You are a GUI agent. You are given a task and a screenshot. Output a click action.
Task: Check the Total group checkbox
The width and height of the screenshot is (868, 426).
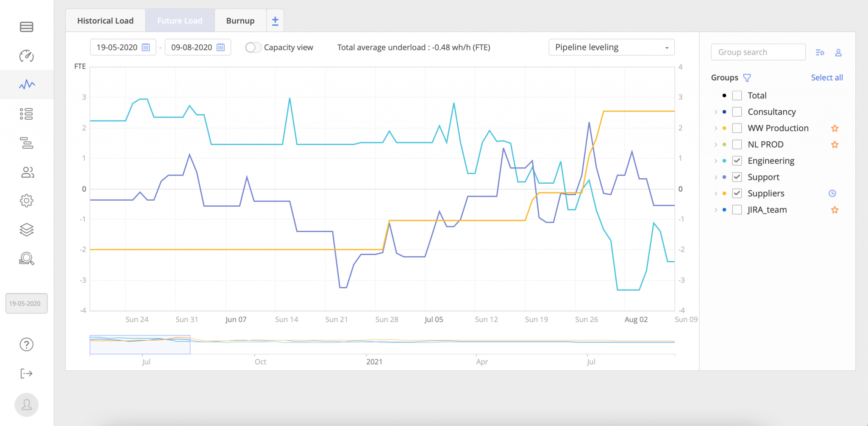click(x=737, y=95)
